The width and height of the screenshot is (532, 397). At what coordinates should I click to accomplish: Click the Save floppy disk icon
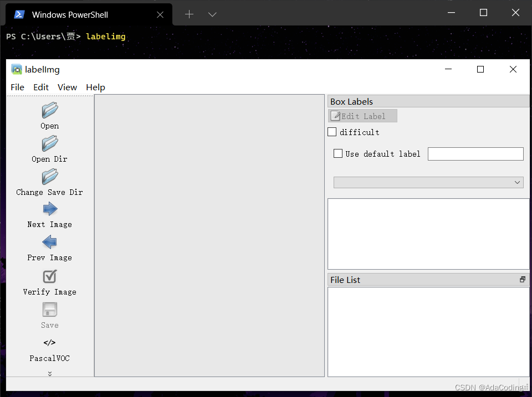pyautogui.click(x=50, y=310)
